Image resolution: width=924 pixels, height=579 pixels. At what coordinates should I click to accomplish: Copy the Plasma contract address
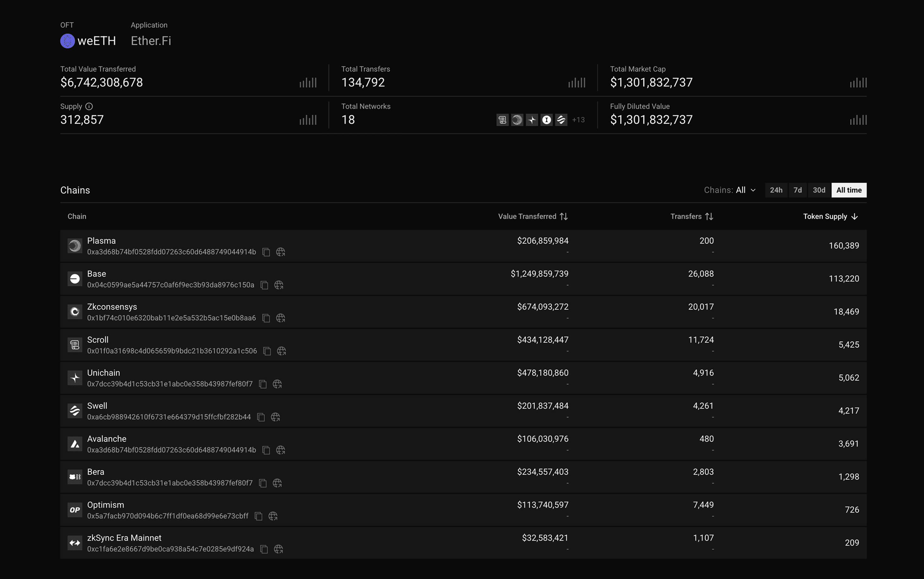click(266, 252)
